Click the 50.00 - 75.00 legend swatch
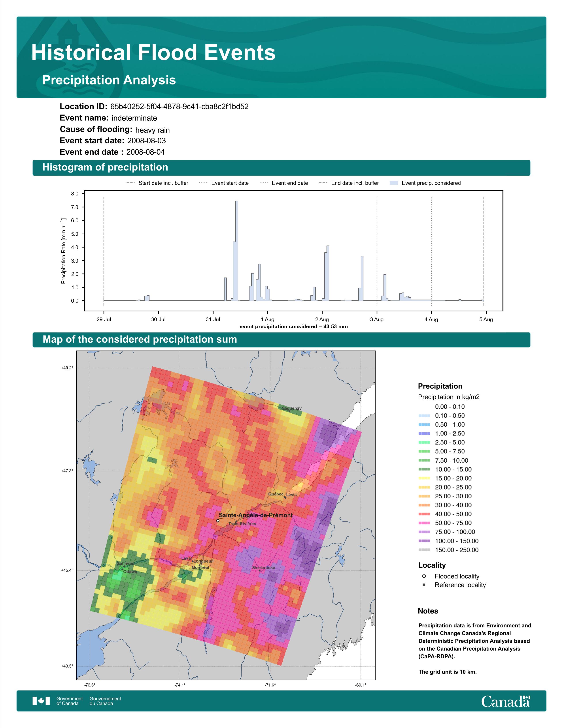Image resolution: width=563 pixels, height=728 pixels. point(424,523)
